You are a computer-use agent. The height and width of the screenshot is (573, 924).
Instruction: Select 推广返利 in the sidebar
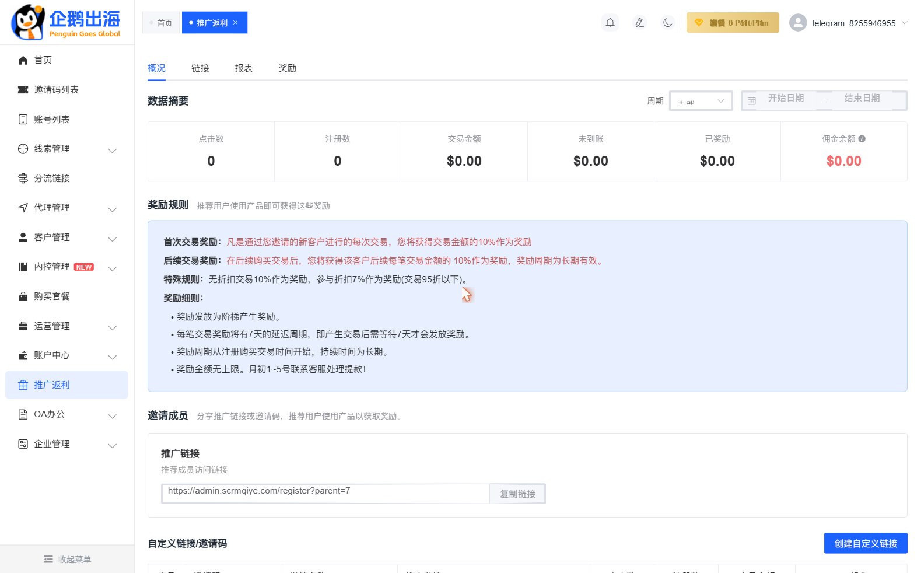pyautogui.click(x=66, y=385)
